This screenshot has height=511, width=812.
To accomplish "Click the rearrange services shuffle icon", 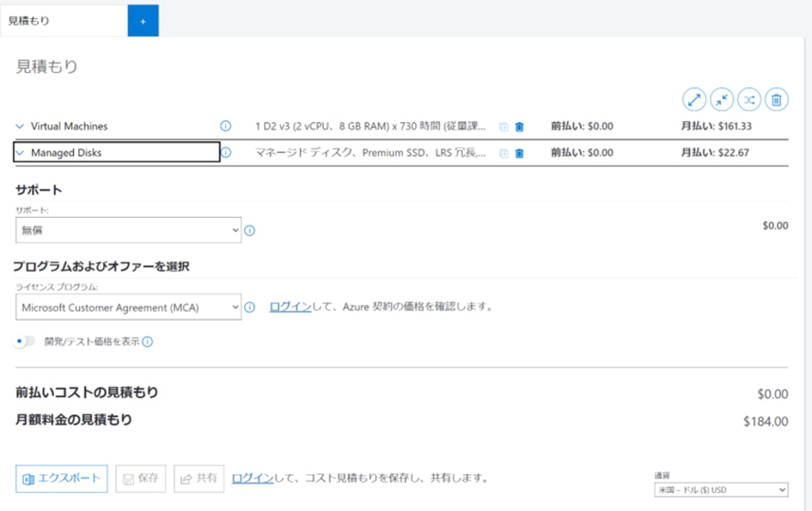I will coord(749,99).
